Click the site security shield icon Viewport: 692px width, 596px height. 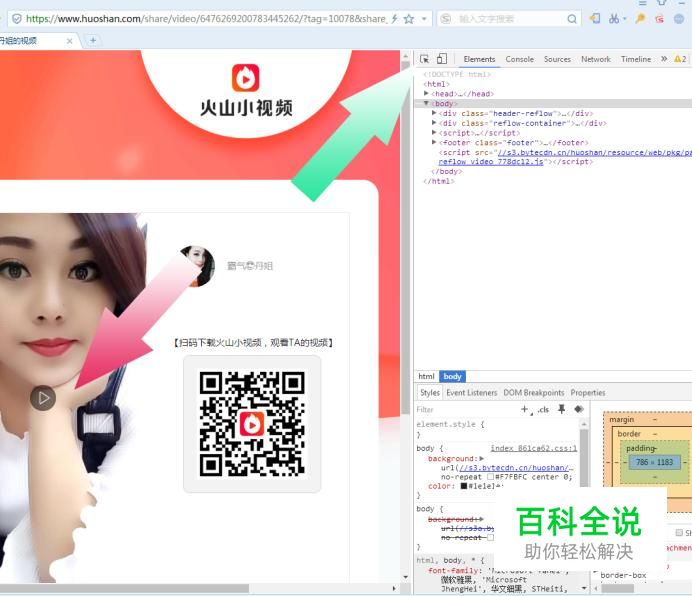coord(17,19)
